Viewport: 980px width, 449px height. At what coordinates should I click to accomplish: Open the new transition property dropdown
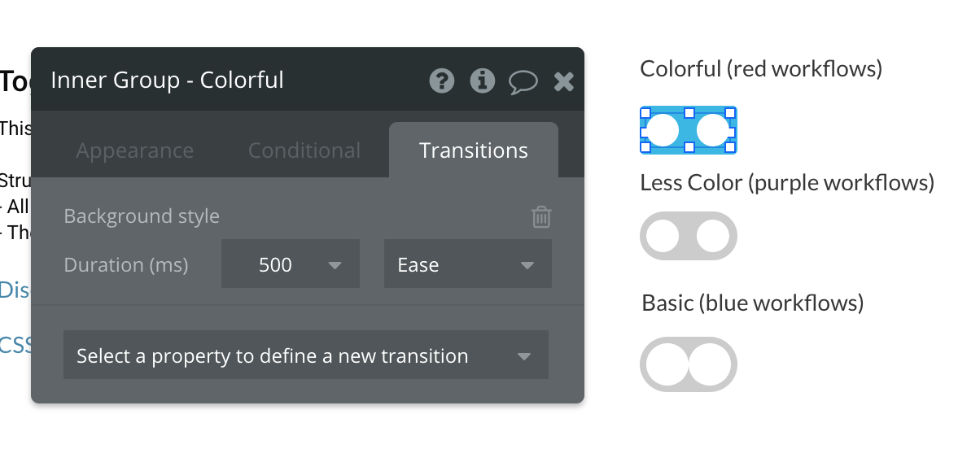coord(305,355)
